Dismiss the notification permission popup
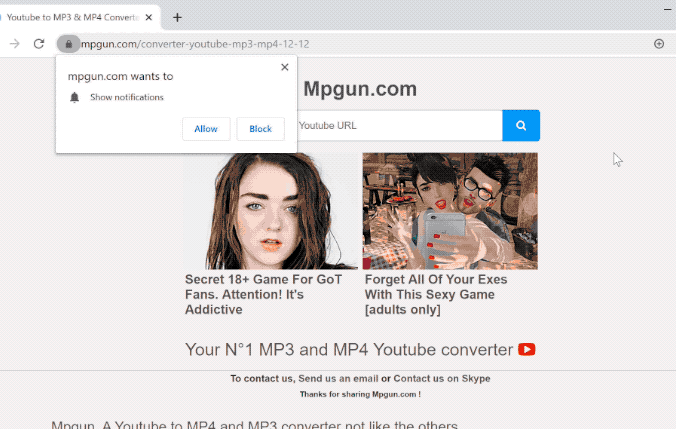This screenshot has width=676, height=429. pos(285,67)
